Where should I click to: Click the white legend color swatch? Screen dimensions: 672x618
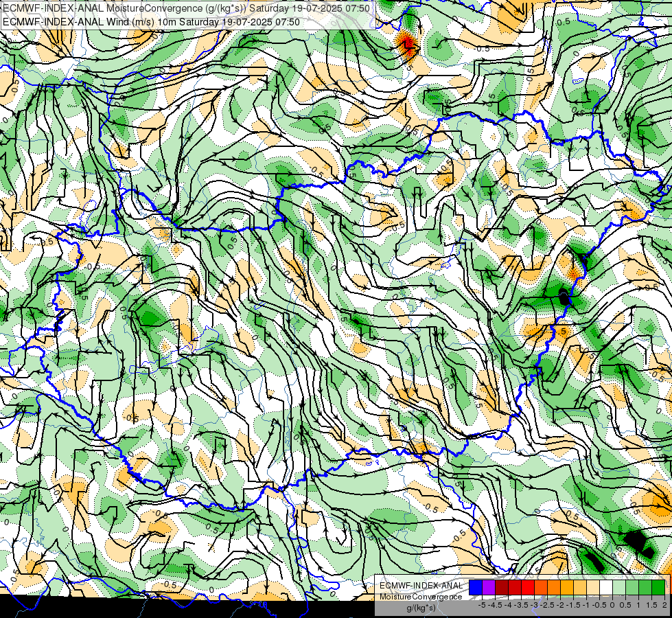(x=606, y=587)
